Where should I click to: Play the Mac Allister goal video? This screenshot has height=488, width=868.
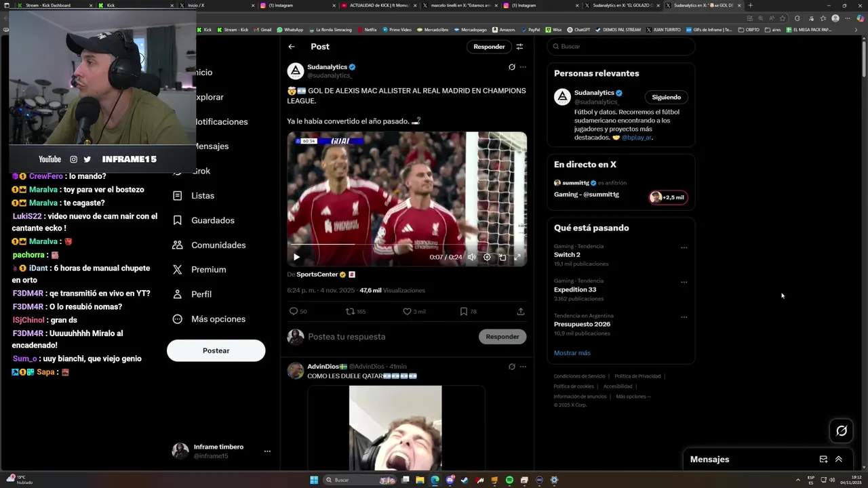(296, 257)
